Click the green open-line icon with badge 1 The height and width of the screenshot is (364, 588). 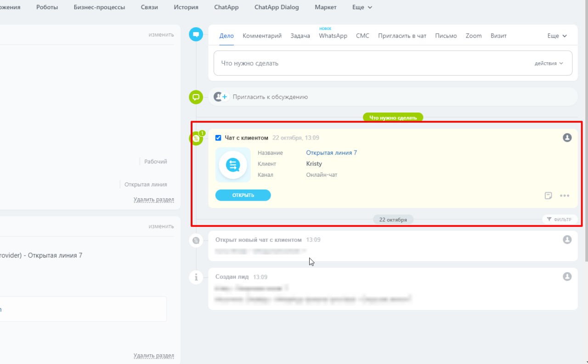(197, 138)
